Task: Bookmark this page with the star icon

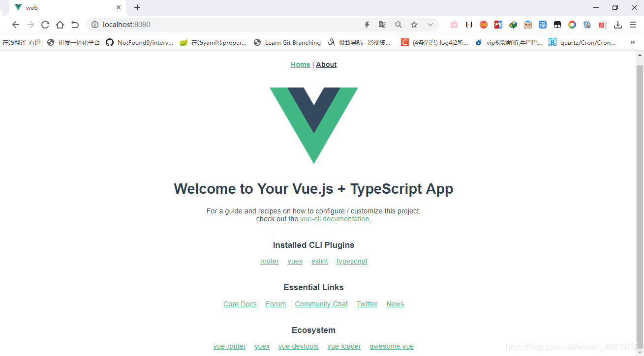Action: pyautogui.click(x=414, y=25)
